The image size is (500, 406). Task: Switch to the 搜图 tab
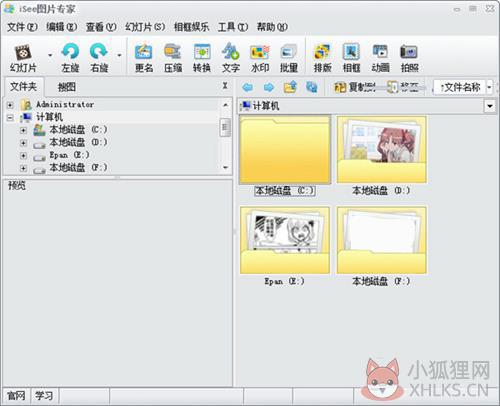[x=67, y=87]
